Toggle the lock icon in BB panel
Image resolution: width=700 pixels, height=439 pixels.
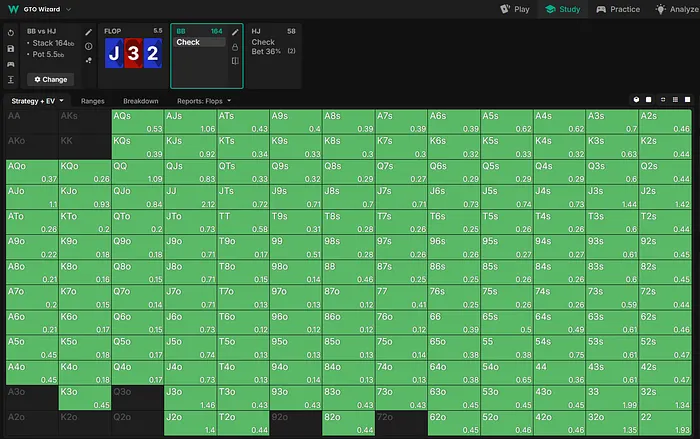(235, 47)
